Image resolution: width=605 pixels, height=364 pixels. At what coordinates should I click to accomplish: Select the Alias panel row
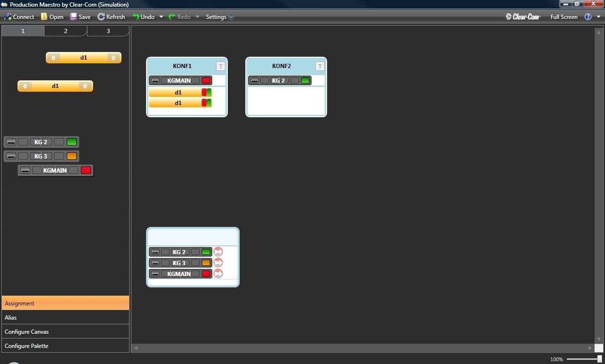(65, 318)
